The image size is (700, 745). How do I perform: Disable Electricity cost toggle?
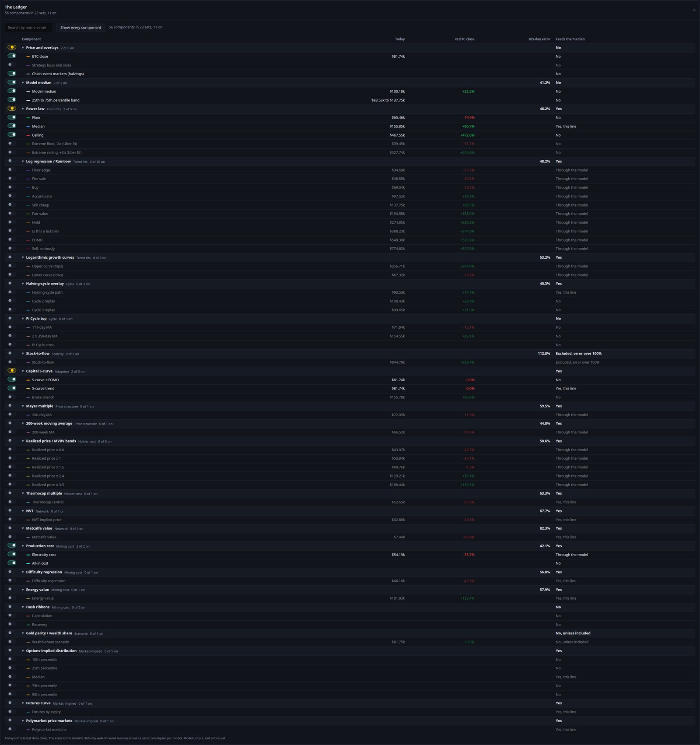click(x=12, y=554)
